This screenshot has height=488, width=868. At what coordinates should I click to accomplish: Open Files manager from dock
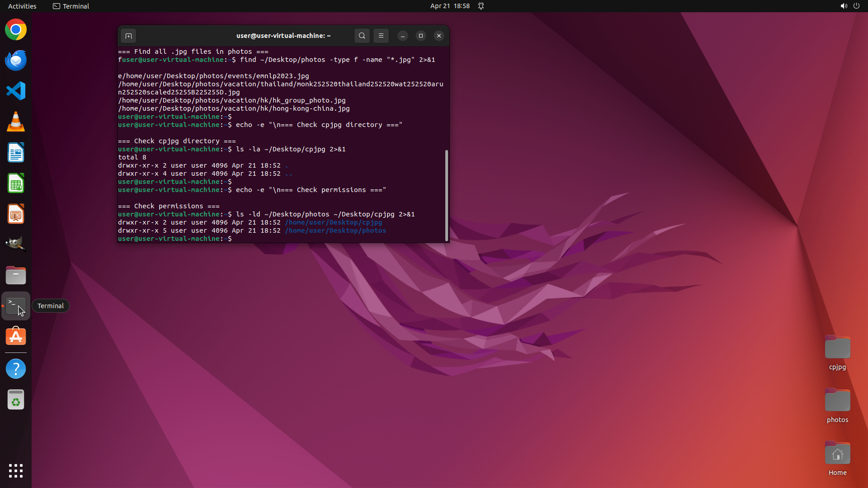pos(16,275)
